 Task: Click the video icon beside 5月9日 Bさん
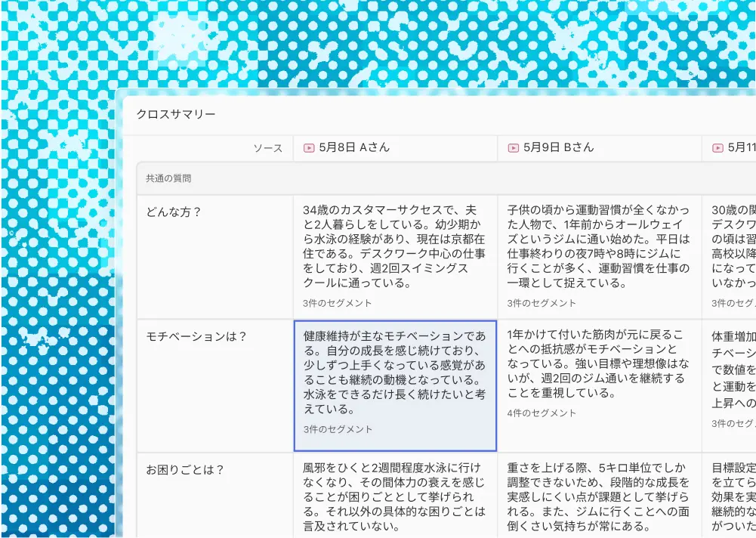[x=513, y=148]
